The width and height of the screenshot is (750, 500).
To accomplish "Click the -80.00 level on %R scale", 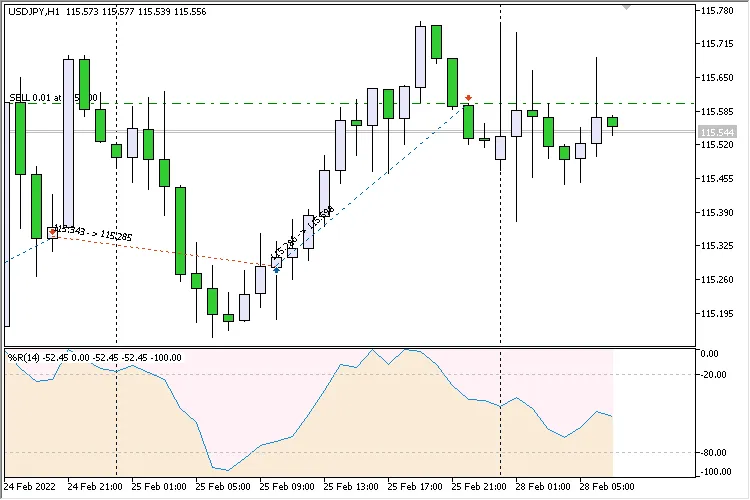I will coord(712,452).
